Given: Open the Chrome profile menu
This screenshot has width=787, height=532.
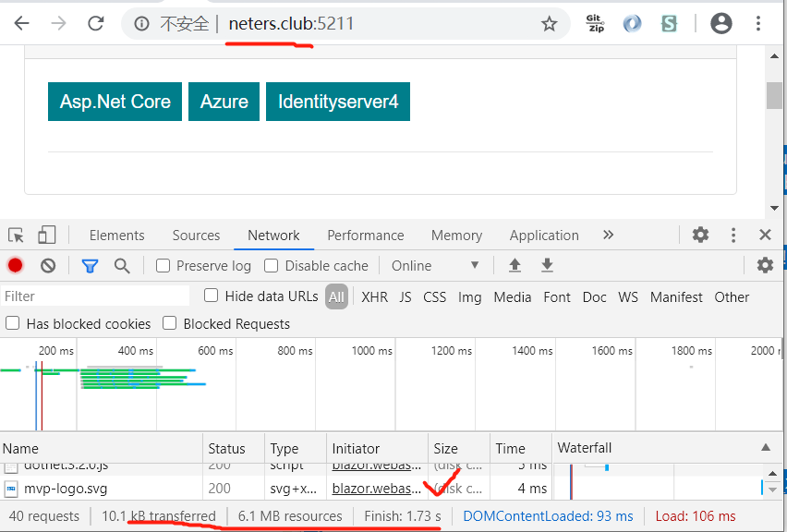Looking at the screenshot, I should tap(721, 23).
